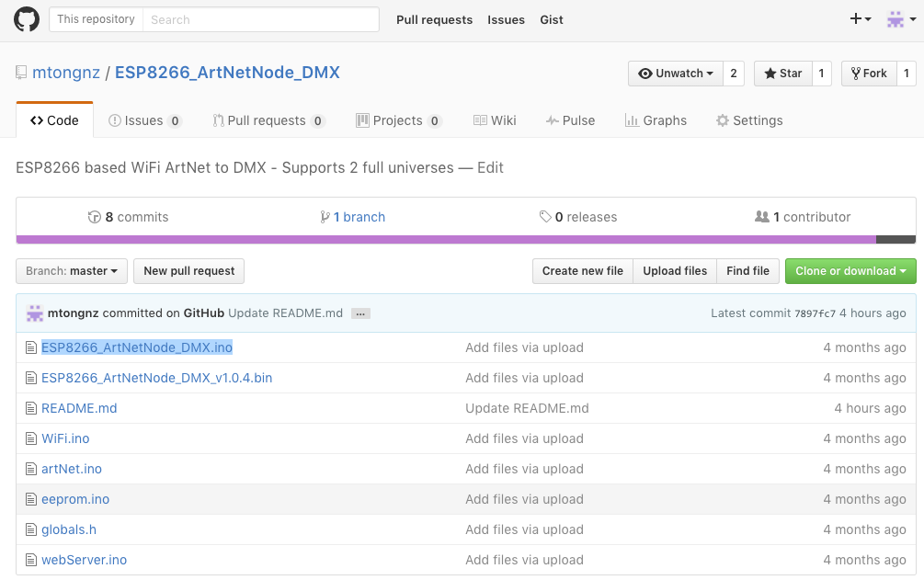924x580 pixels.
Task: Click the file icon next to globals.h
Action: pyautogui.click(x=31, y=529)
